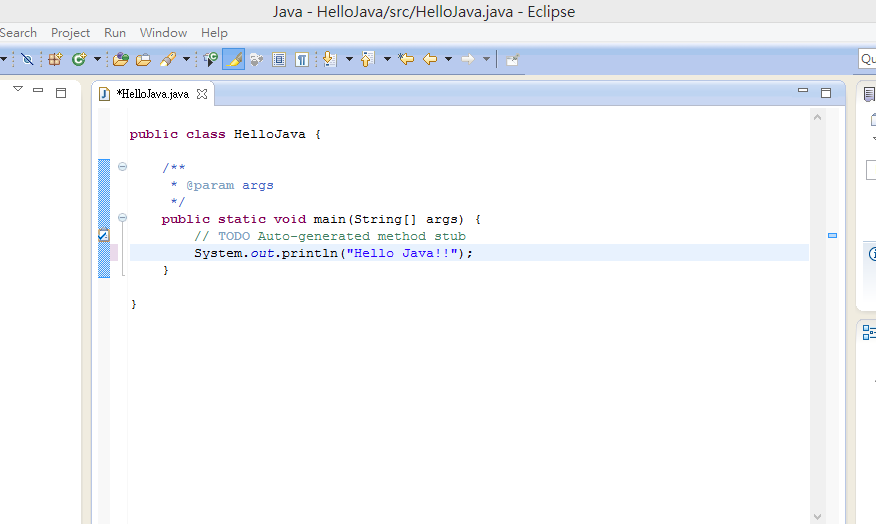Minimize the editor area
This screenshot has height=524, width=876.
pos(803,90)
